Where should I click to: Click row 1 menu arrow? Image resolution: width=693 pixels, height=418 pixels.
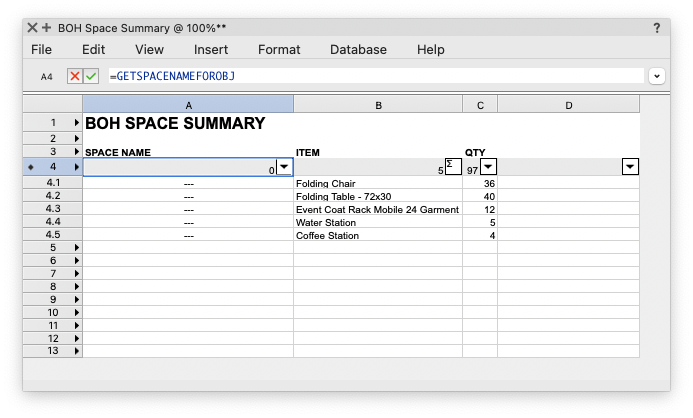(77, 124)
